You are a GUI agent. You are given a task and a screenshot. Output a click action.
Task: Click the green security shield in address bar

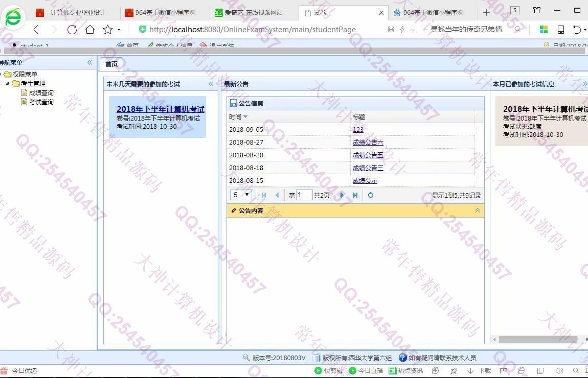[x=143, y=29]
